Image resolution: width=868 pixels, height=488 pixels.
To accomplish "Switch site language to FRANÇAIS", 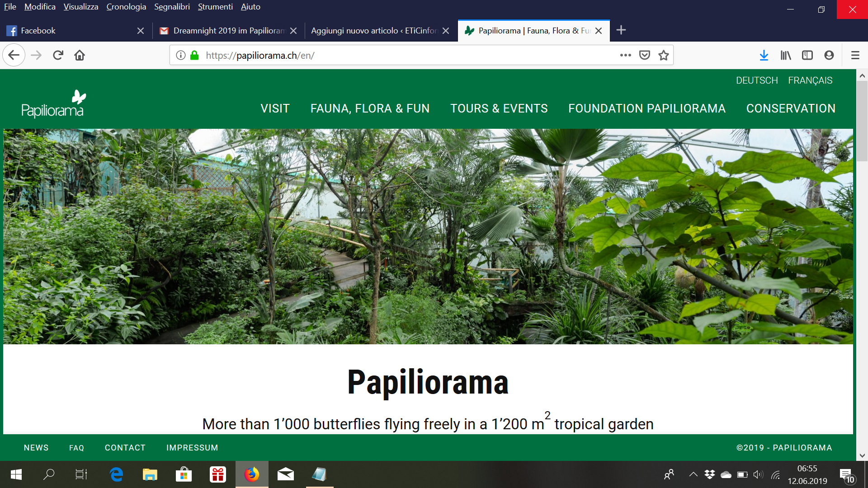I will tap(810, 80).
